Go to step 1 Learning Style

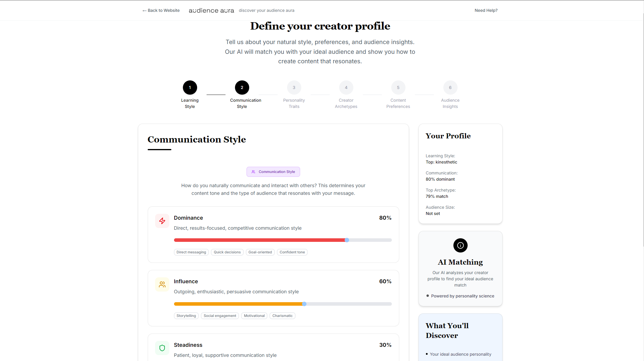[x=190, y=88]
